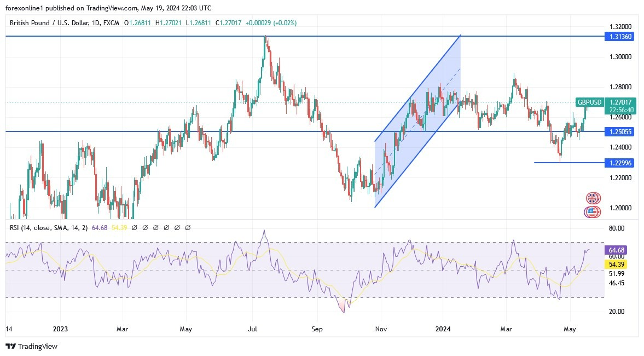Viewport: 644px width, 356px height.
Task: Click the +0.02% daily change value
Action: tap(285, 23)
